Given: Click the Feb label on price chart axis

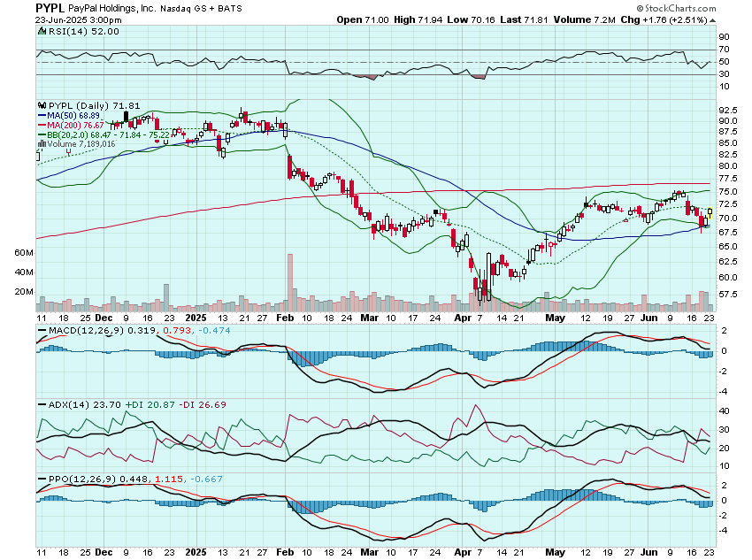Looking at the screenshot, I should (285, 318).
